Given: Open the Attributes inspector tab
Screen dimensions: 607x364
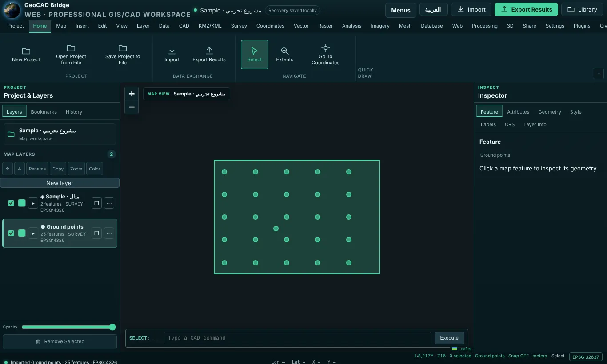Looking at the screenshot, I should click(x=518, y=112).
